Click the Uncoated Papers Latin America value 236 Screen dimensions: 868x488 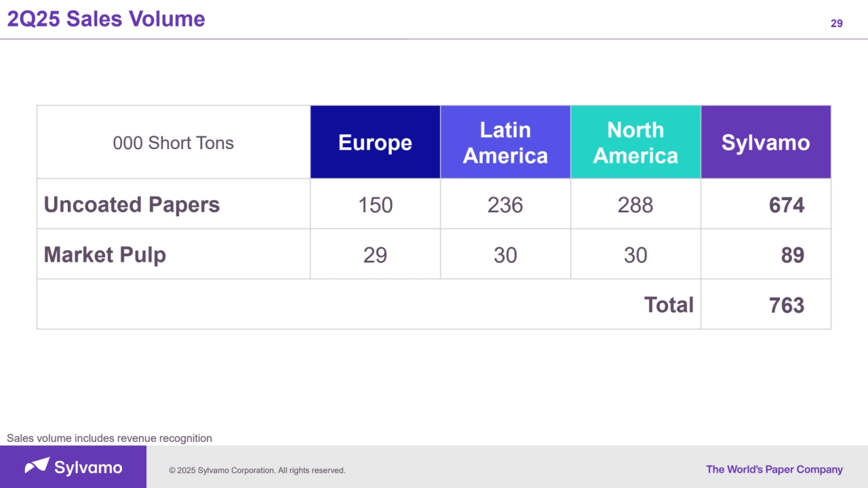tap(505, 205)
